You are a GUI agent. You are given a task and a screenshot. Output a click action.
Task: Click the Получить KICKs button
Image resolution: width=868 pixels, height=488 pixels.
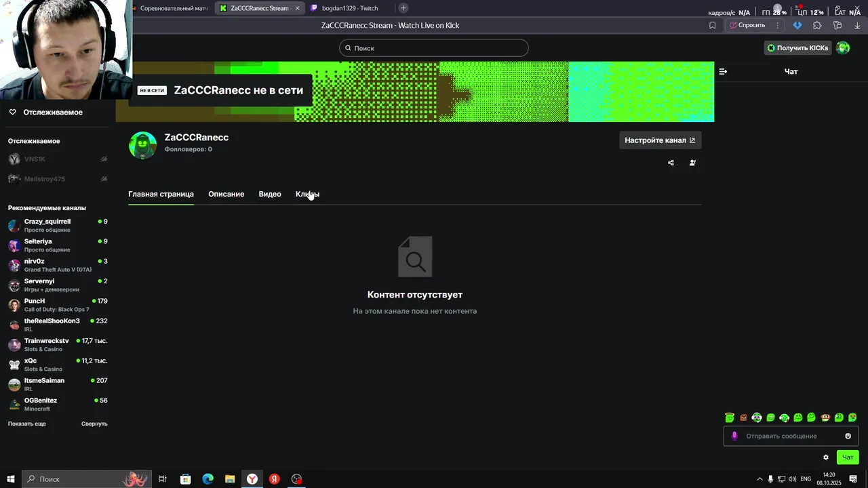(x=797, y=48)
